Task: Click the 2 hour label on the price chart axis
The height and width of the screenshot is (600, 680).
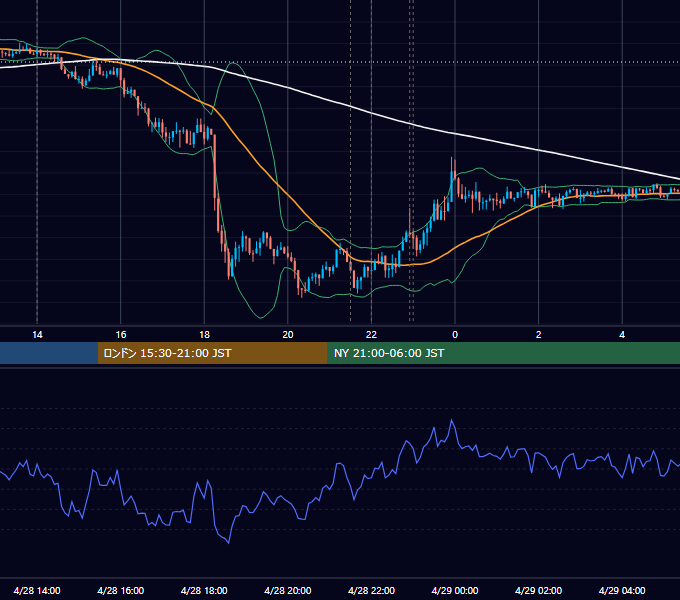Action: click(x=539, y=335)
